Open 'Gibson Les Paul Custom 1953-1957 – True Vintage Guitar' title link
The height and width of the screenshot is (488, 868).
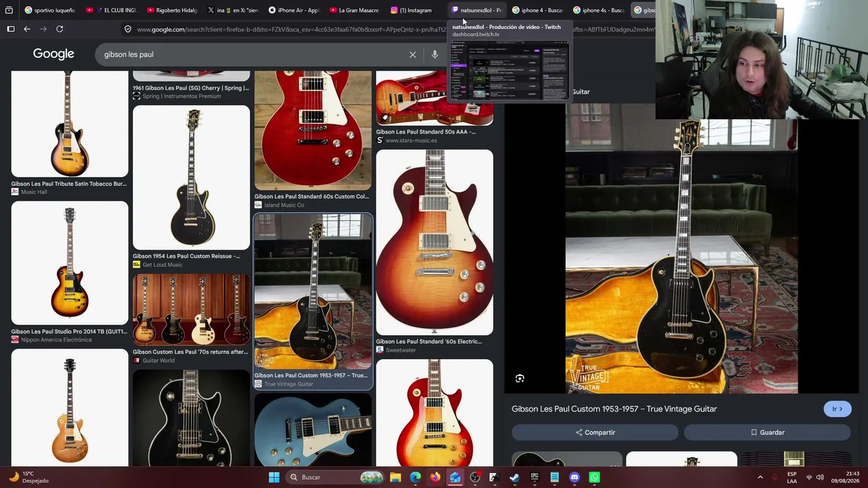coord(614,409)
